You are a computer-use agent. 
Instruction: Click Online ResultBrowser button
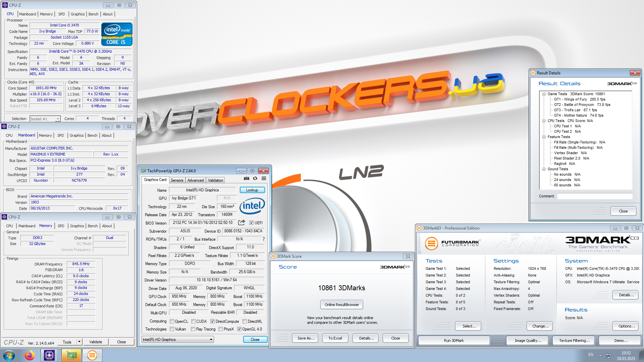coord(341,305)
